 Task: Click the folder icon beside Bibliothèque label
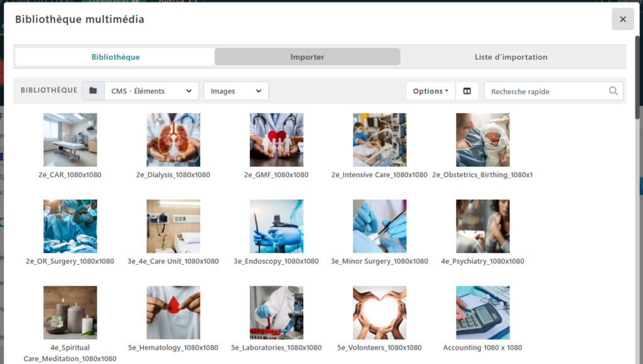point(93,91)
